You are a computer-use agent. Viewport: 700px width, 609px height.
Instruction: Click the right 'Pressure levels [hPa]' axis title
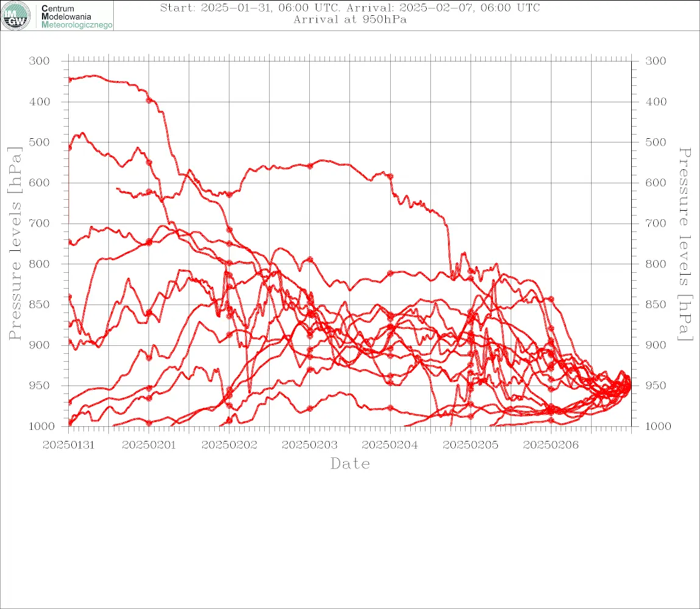click(685, 244)
